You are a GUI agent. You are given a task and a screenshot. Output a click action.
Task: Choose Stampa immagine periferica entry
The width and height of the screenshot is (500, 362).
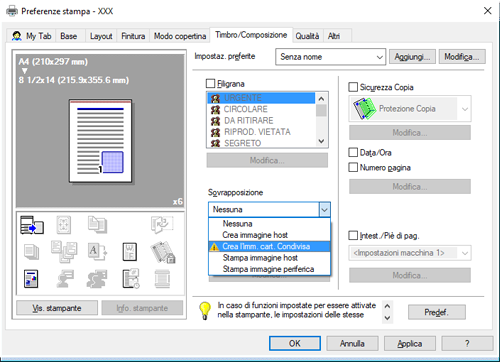click(x=269, y=269)
